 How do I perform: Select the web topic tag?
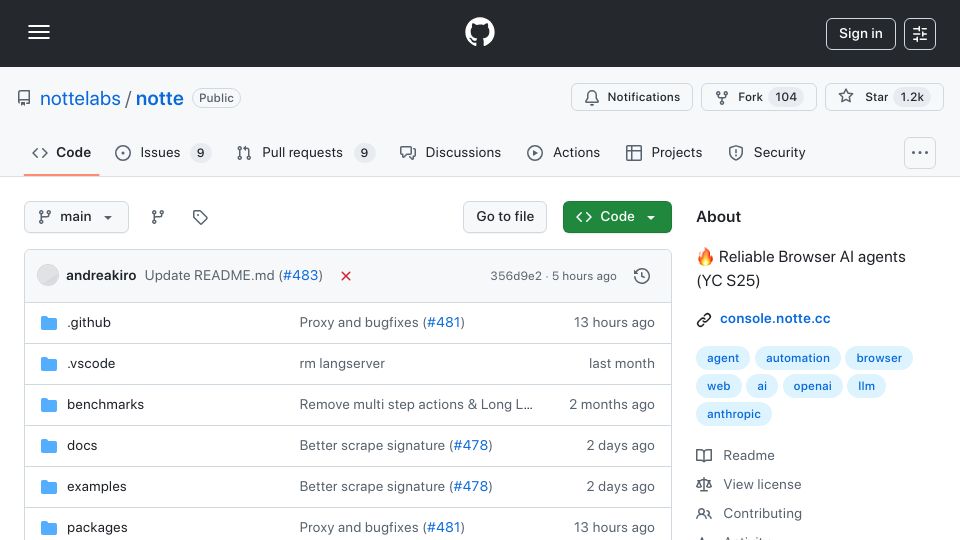pos(719,386)
